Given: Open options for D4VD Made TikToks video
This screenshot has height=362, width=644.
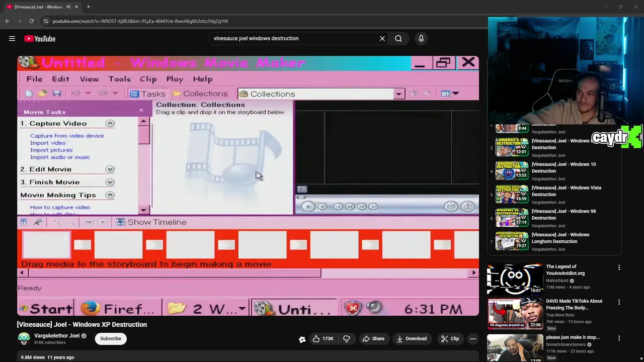Looking at the screenshot, I should click(619, 302).
